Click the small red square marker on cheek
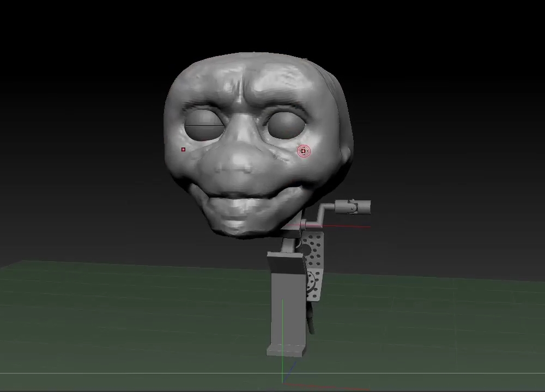 [184, 150]
